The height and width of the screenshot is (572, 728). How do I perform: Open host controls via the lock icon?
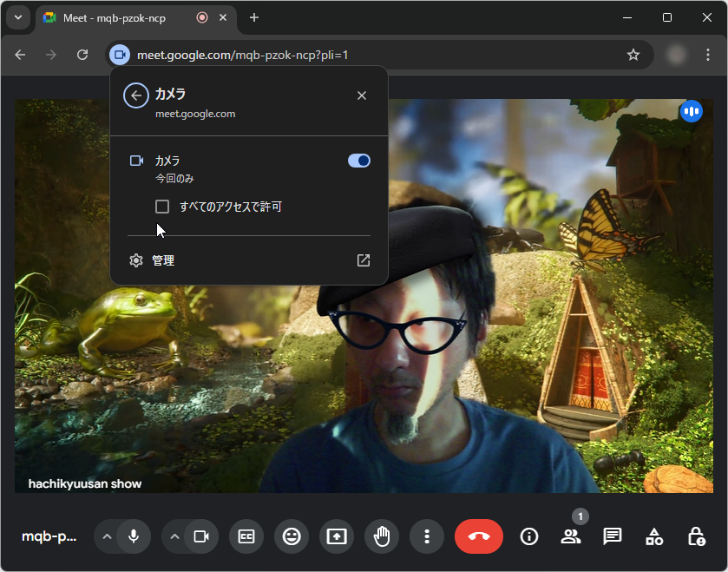pos(695,536)
